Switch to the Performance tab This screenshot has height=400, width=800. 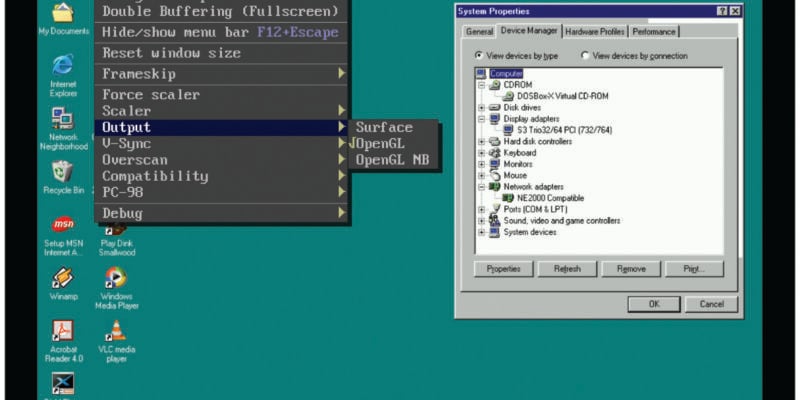(x=654, y=32)
